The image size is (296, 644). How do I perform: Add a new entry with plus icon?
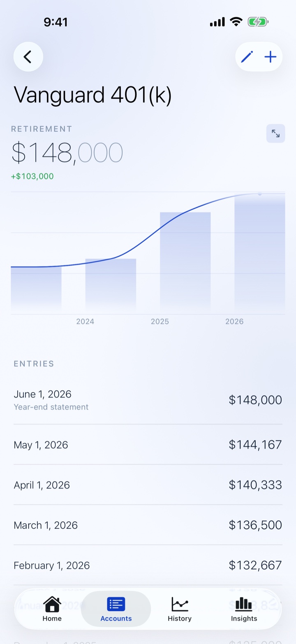coord(270,57)
